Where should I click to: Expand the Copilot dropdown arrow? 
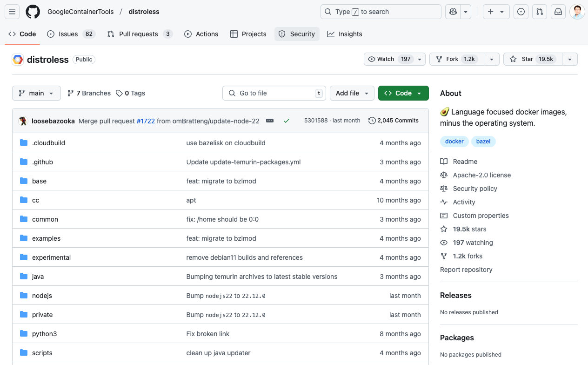click(466, 12)
